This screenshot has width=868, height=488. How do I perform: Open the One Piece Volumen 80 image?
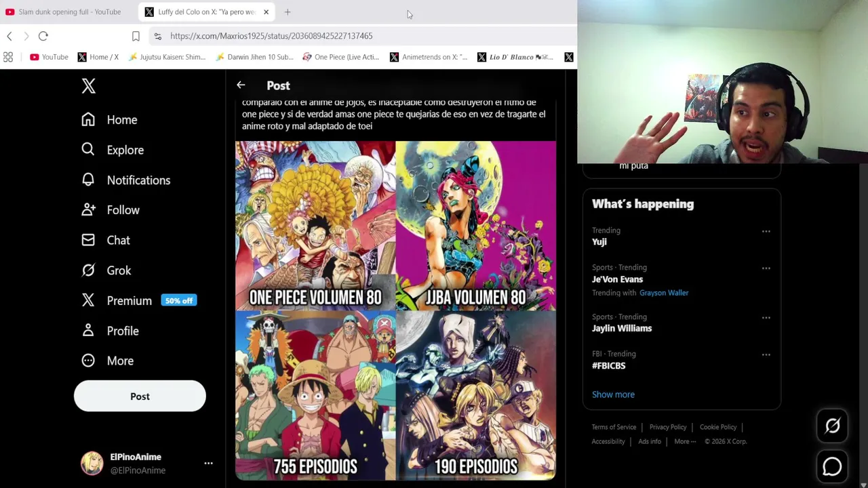coord(315,226)
